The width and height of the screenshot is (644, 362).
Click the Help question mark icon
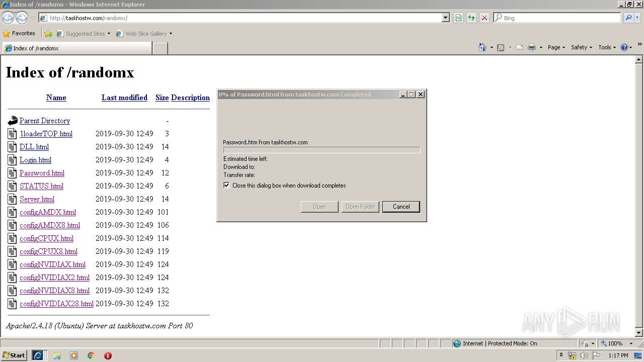pyautogui.click(x=624, y=47)
